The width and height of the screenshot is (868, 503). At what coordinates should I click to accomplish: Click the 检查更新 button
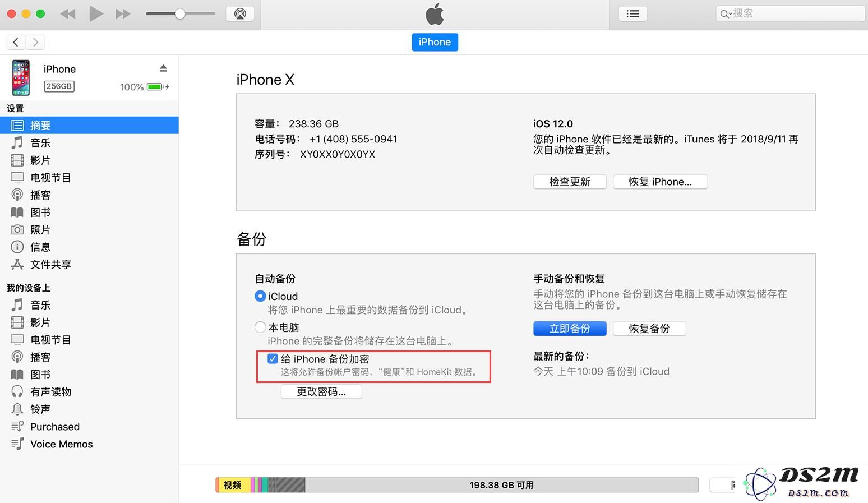[x=570, y=182]
